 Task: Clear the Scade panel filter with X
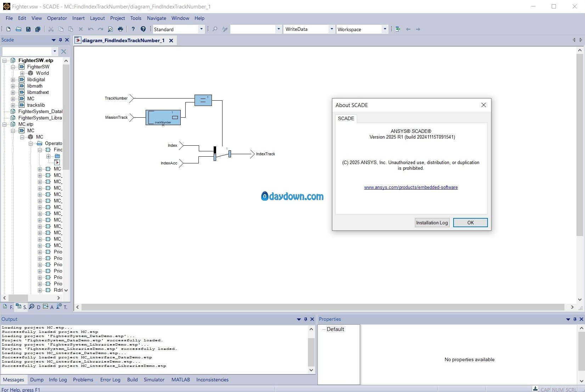(64, 51)
